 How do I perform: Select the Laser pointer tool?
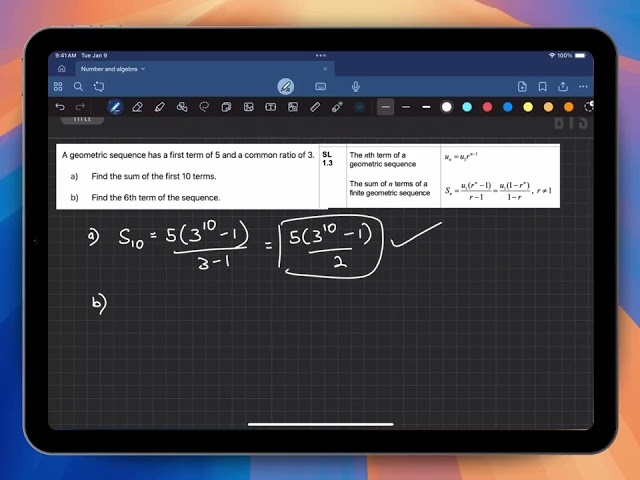click(337, 107)
